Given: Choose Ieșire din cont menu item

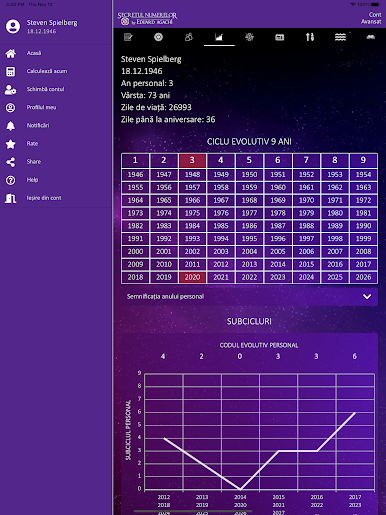Looking at the screenshot, I should point(44,198).
